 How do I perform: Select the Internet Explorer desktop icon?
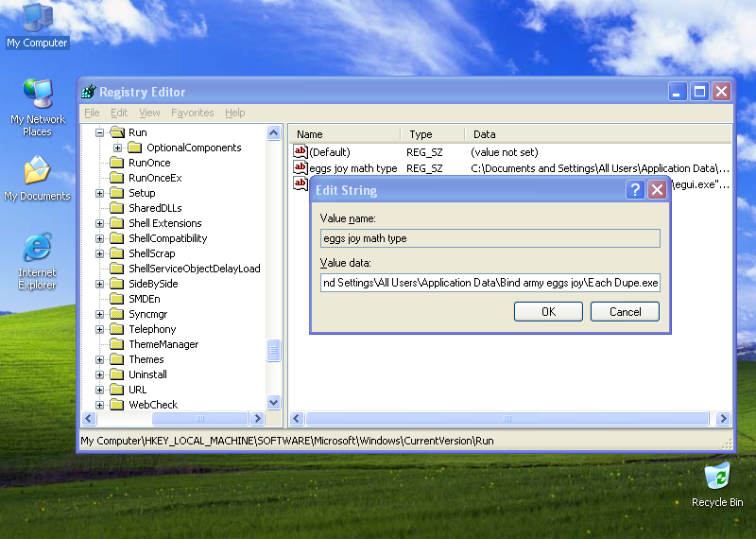pyautogui.click(x=38, y=261)
